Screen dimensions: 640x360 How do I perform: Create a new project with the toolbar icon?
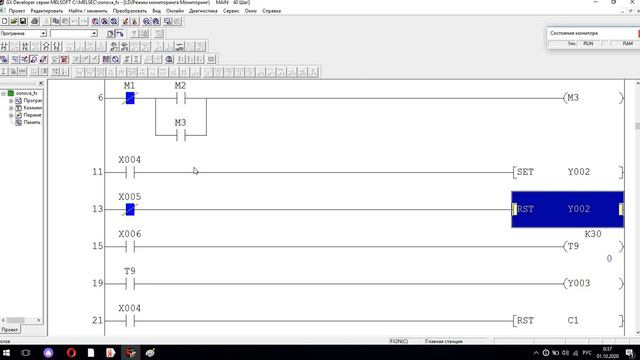(4, 21)
